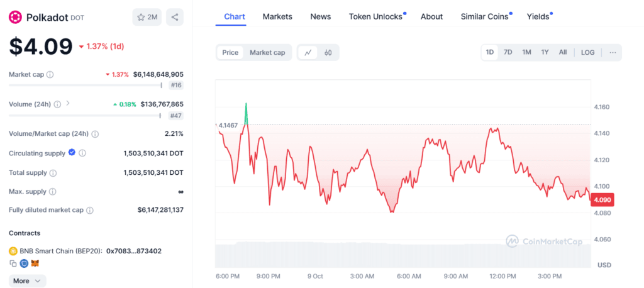Click the USD currency axis label
Viewport: 644px width, 288px height.
pos(604,265)
